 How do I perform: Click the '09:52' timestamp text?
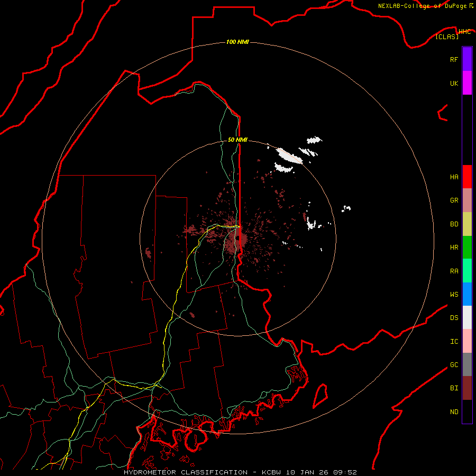345,472
